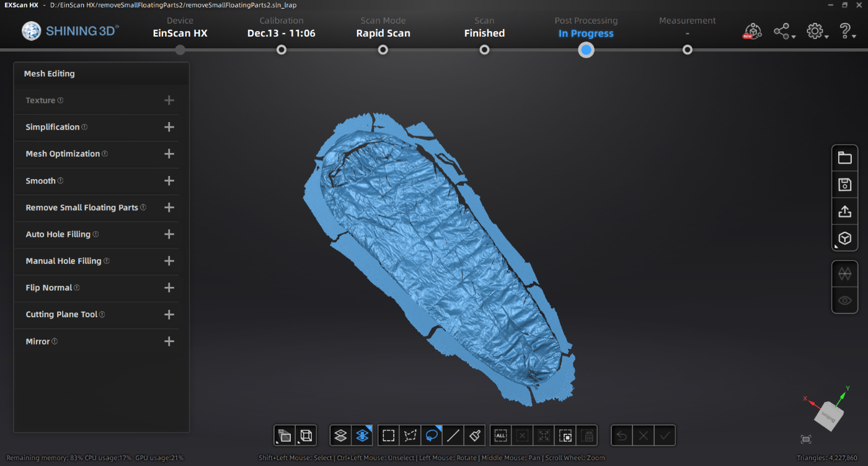This screenshot has width=868, height=466.
Task: Click info icon next to Simplification
Action: click(x=84, y=127)
